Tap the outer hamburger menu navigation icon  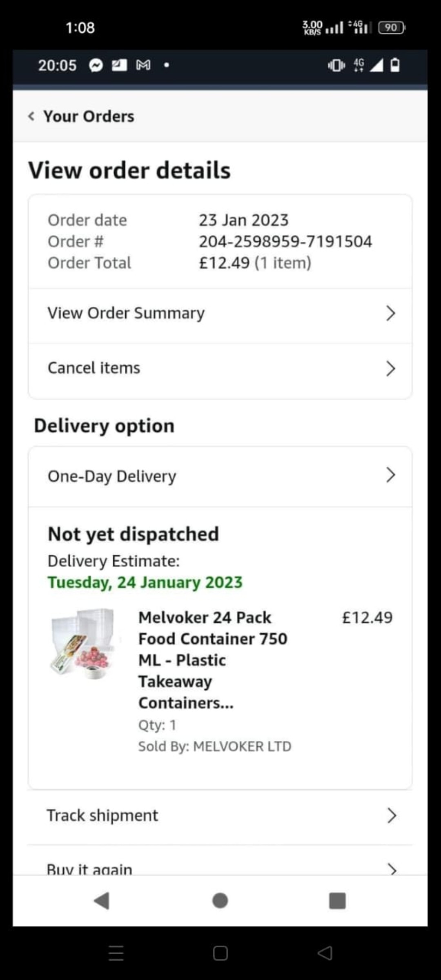click(x=116, y=953)
